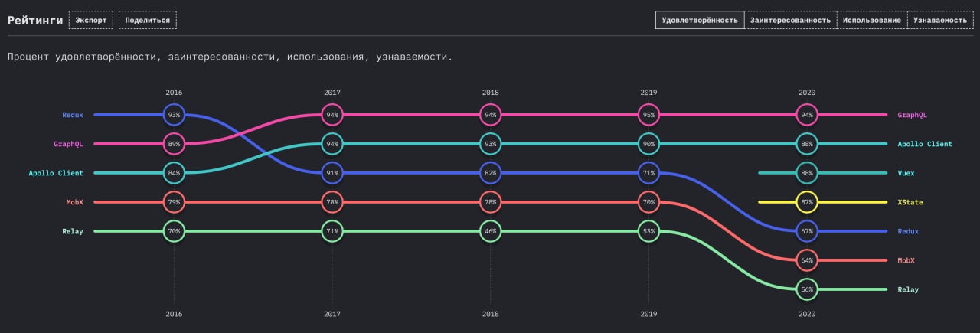Image resolution: width=980 pixels, height=333 pixels.
Task: Click the 2020 year label at bottom
Action: coord(807,314)
